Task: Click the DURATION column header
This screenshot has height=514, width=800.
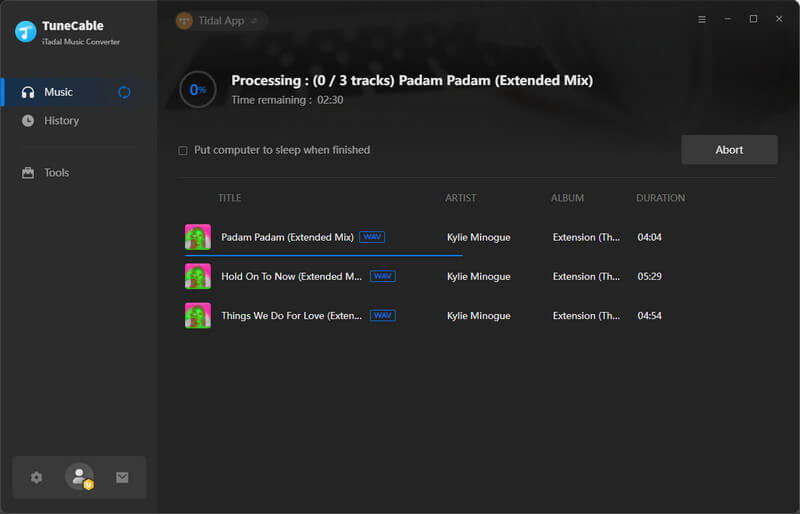Action: click(660, 198)
